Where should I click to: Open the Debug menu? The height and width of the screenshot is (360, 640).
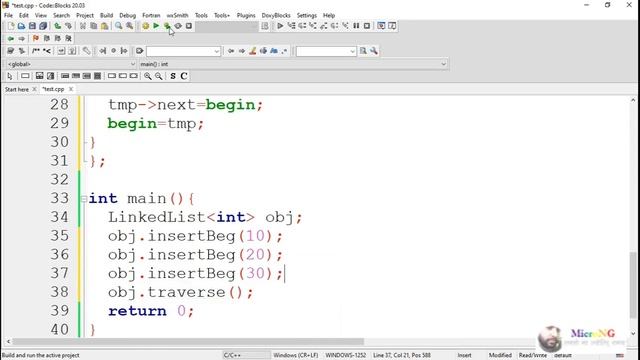pyautogui.click(x=127, y=15)
